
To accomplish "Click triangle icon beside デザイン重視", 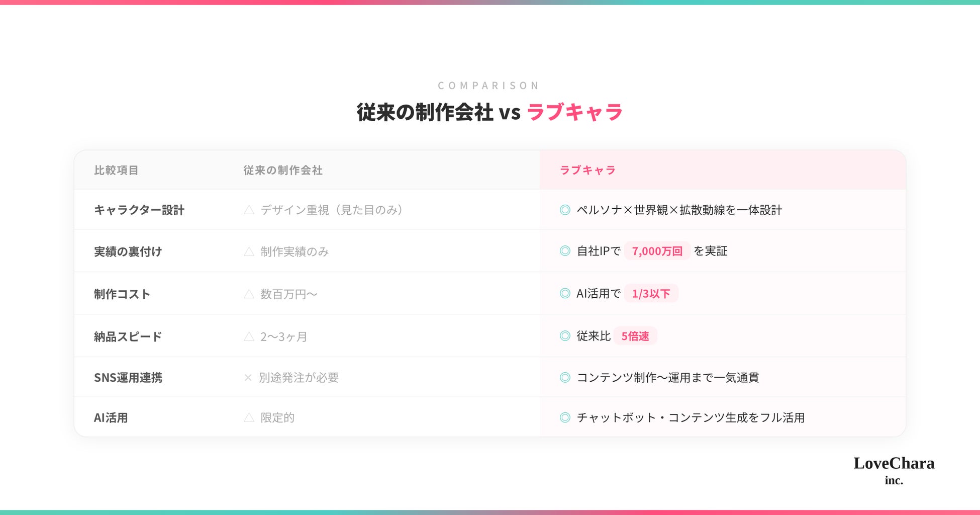I will [249, 210].
